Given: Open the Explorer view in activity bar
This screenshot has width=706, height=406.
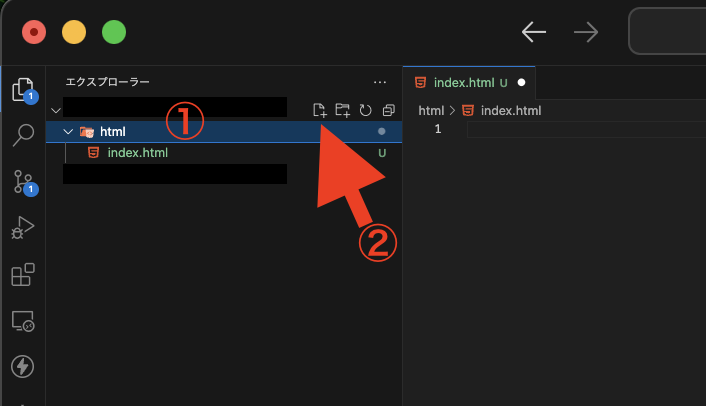Looking at the screenshot, I should click(x=23, y=90).
